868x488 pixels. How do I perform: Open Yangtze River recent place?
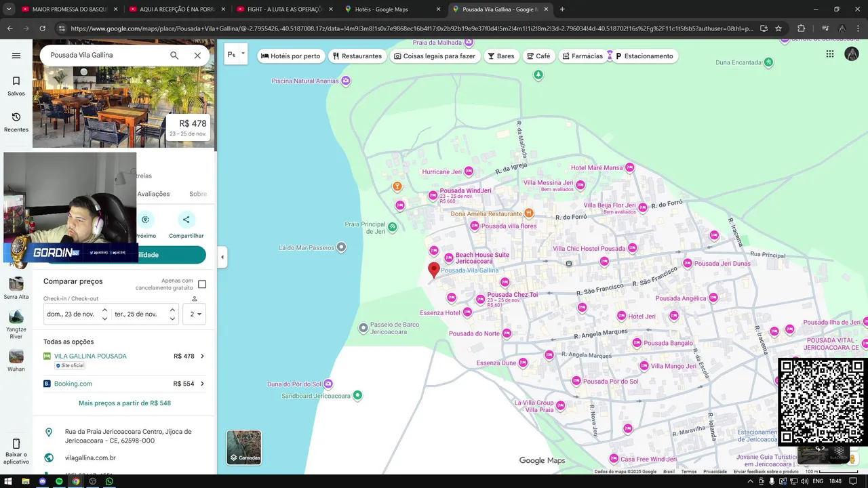pos(16,324)
